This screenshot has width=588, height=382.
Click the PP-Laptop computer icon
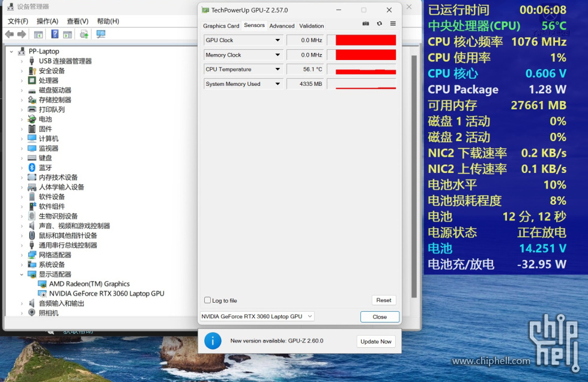[22, 51]
